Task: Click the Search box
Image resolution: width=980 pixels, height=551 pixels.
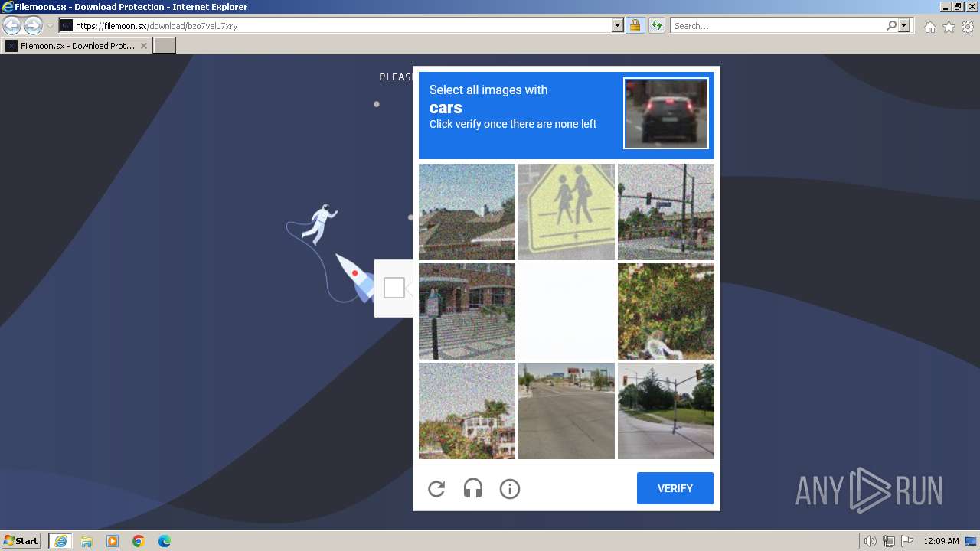Action: coord(777,26)
